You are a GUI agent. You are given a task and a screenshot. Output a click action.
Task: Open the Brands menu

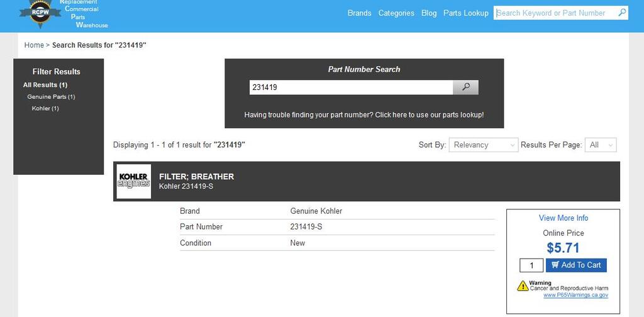pos(359,13)
